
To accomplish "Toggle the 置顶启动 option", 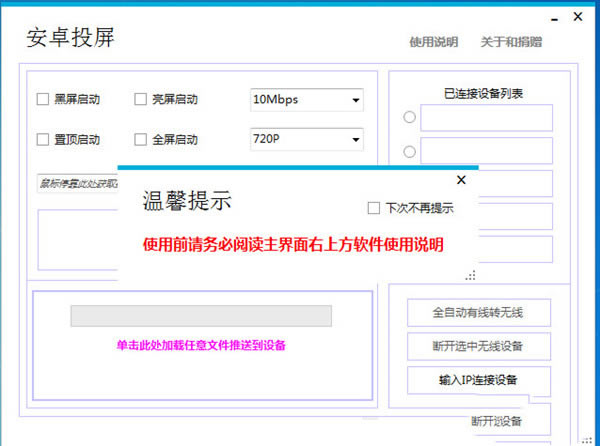I will click(x=43, y=139).
